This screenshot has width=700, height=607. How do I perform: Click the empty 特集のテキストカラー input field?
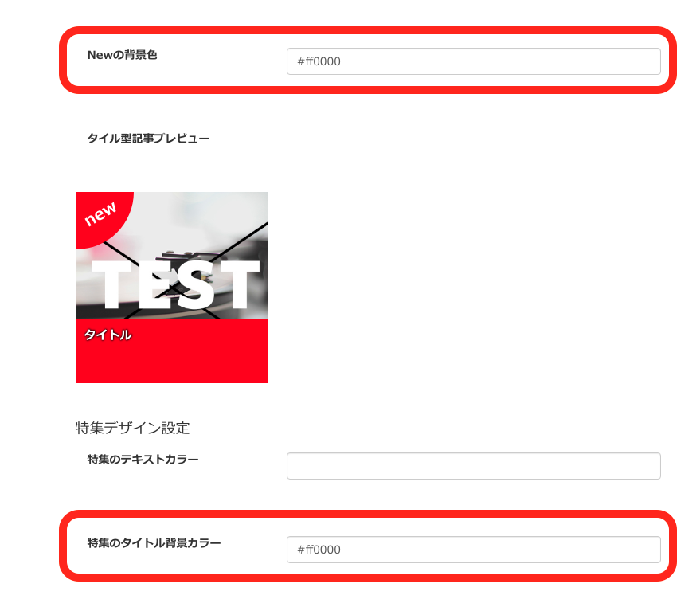tap(474, 466)
